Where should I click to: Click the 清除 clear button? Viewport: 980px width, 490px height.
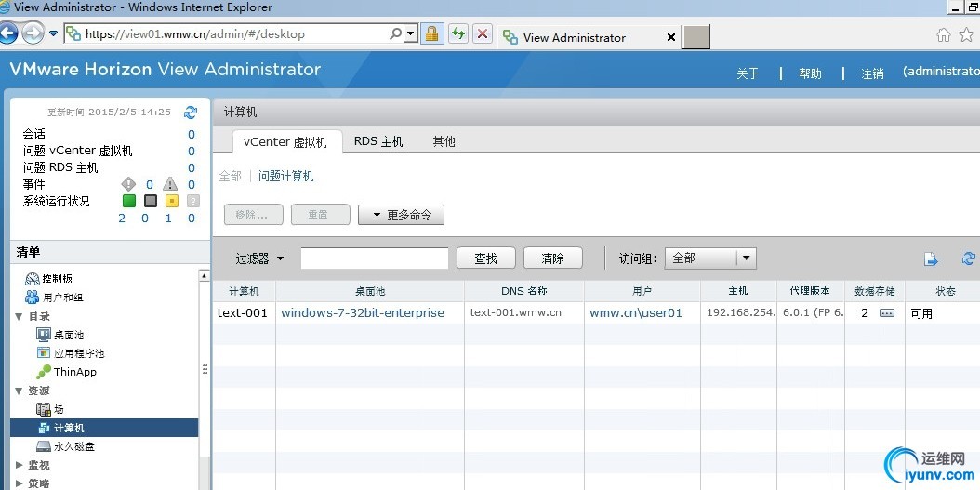pos(552,258)
